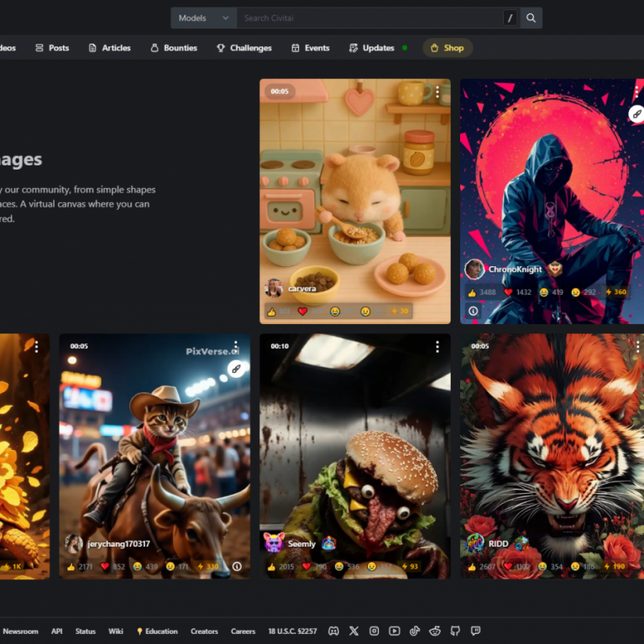Open options menu on carvera hamster card

[x=437, y=92]
